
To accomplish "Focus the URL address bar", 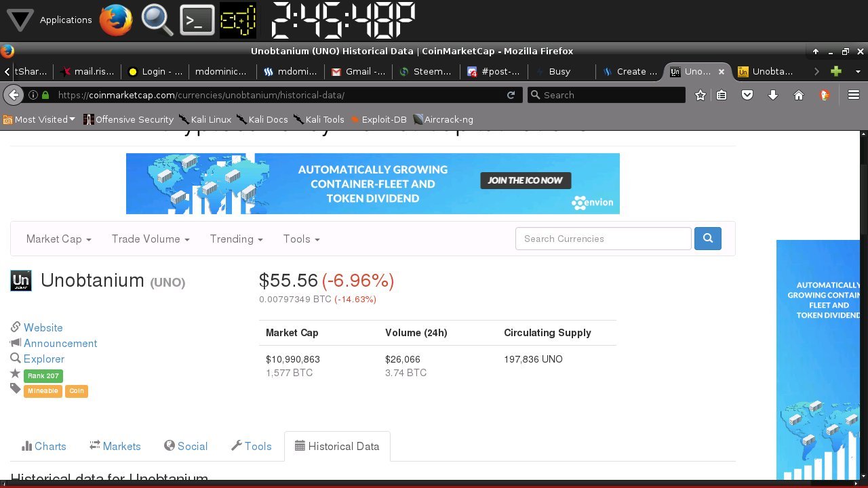I will [271, 95].
